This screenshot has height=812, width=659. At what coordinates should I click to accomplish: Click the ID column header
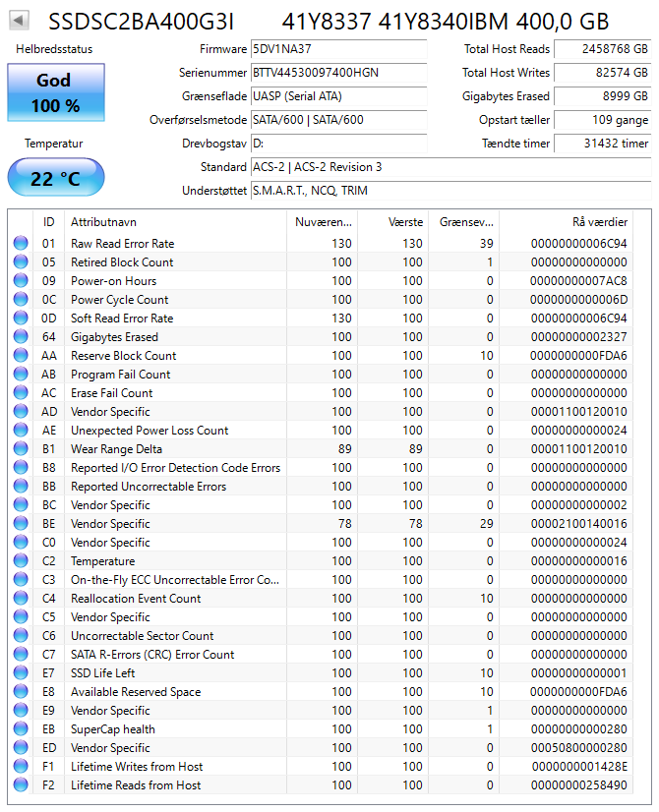[x=49, y=222]
